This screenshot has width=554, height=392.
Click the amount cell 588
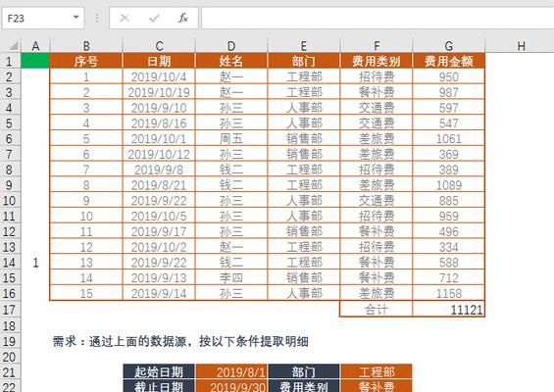[449, 263]
